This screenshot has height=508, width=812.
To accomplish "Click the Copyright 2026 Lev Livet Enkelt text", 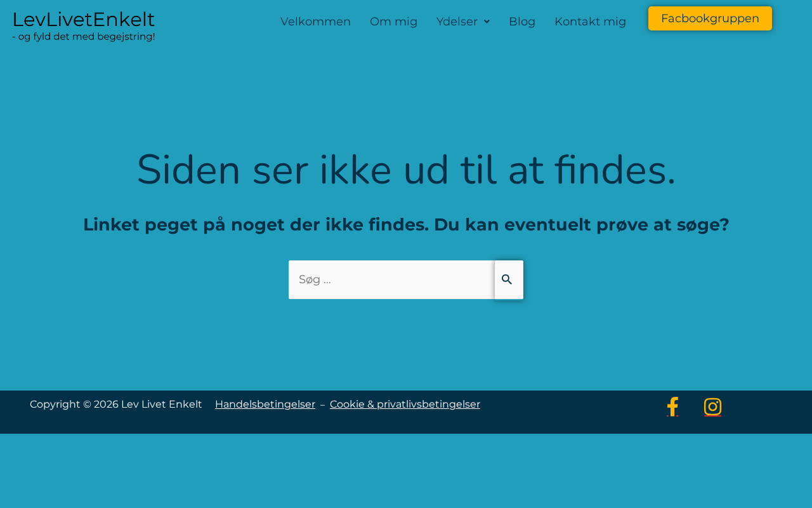I will tap(116, 404).
